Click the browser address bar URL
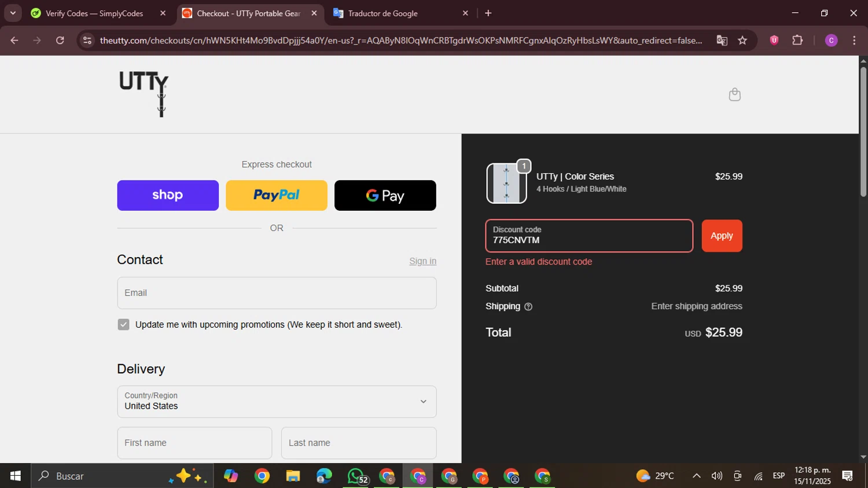Screen dimensions: 868x488 tap(400, 41)
